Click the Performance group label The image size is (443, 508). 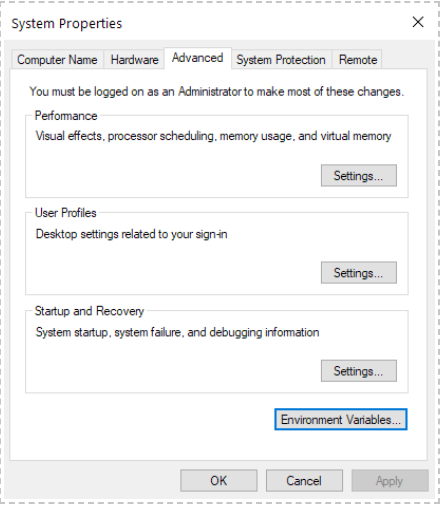pyautogui.click(x=66, y=116)
